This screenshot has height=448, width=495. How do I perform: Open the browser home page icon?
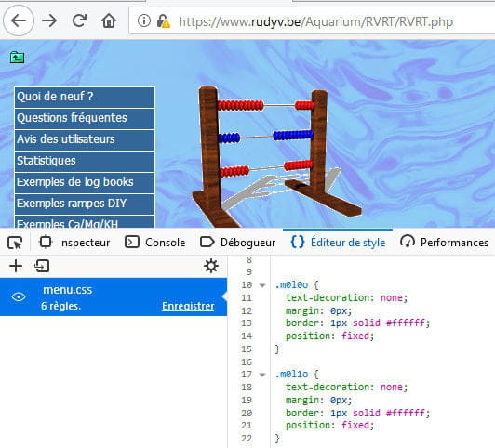109,21
